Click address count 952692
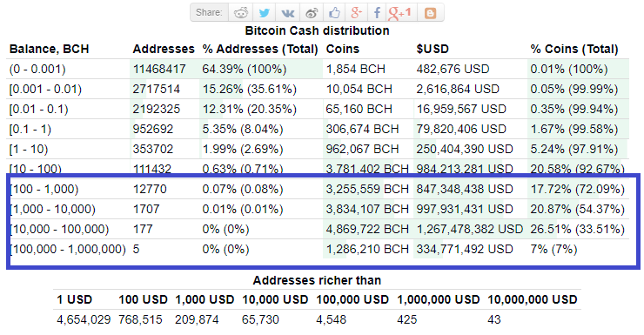The width and height of the screenshot is (644, 335). pos(153,130)
